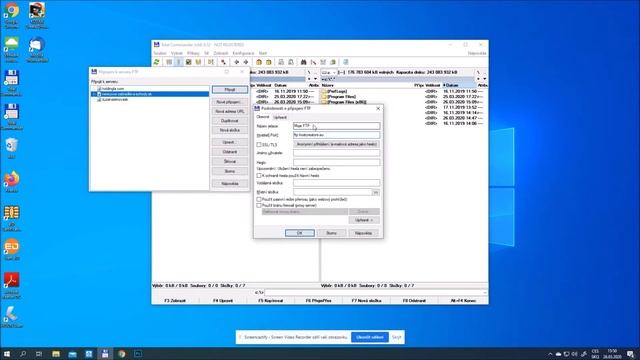Open directory history arrow of right panel
Viewport: 640px width, 360px height.
pos(484,79)
